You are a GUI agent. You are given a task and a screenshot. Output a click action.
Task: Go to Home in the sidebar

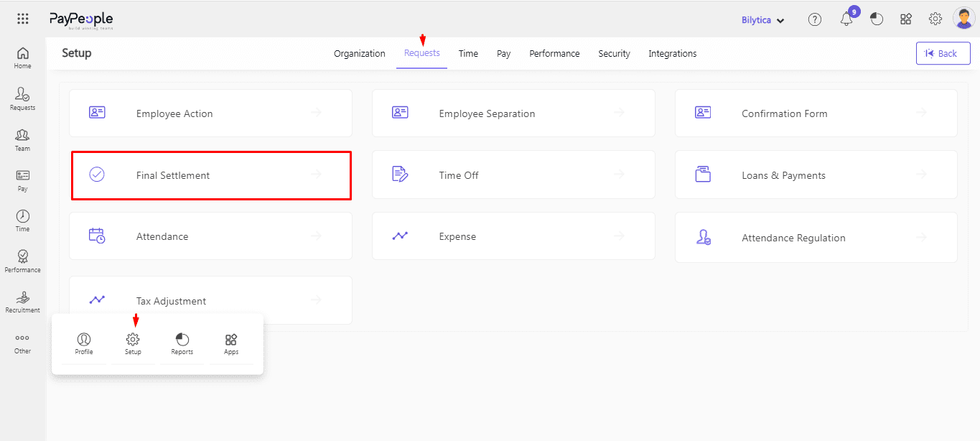click(x=23, y=58)
